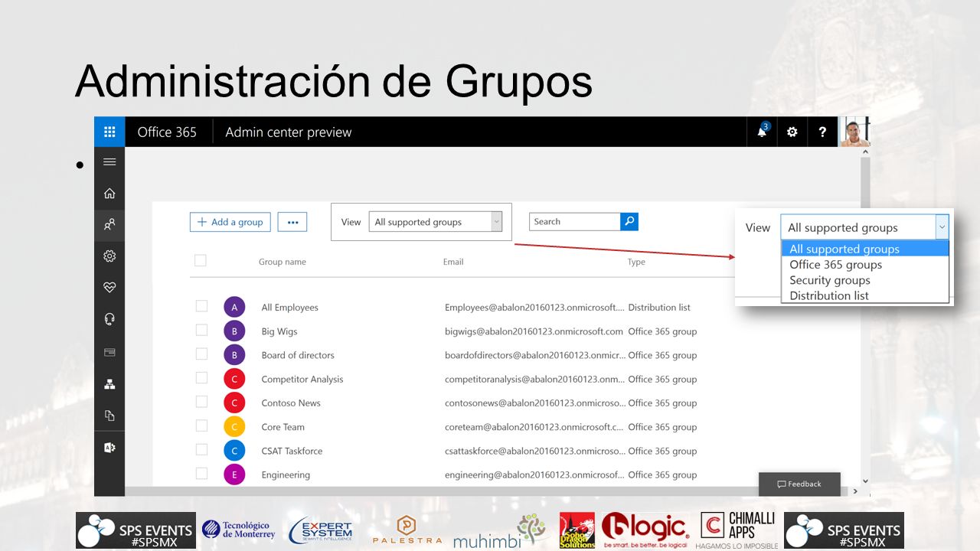Check the Big Wigs row checkbox
Image resolution: width=980 pixels, height=551 pixels.
tap(201, 330)
